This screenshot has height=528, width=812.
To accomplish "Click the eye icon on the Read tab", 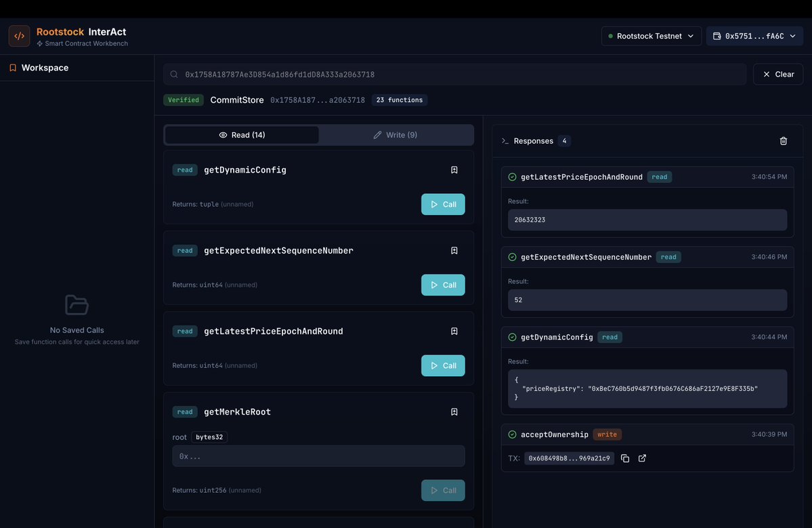I will [x=223, y=135].
